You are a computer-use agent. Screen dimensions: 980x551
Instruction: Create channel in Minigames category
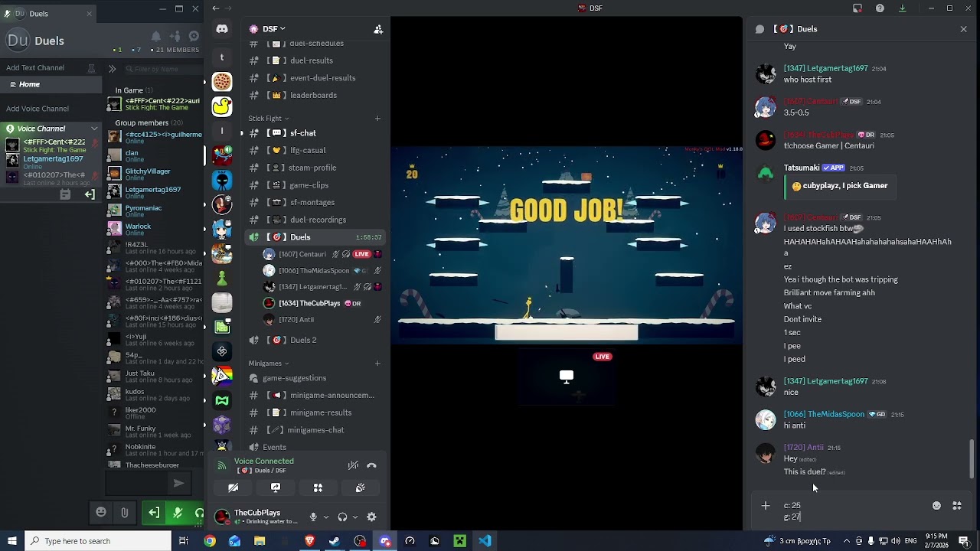377,364
